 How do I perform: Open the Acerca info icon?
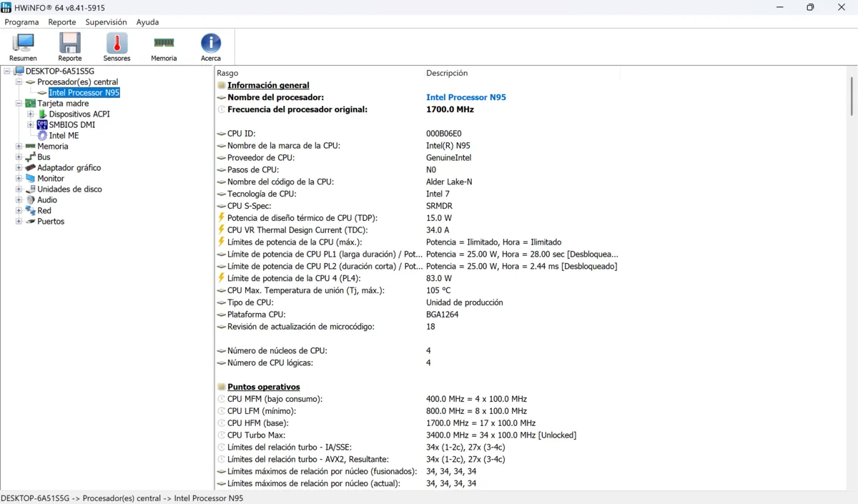click(x=210, y=44)
